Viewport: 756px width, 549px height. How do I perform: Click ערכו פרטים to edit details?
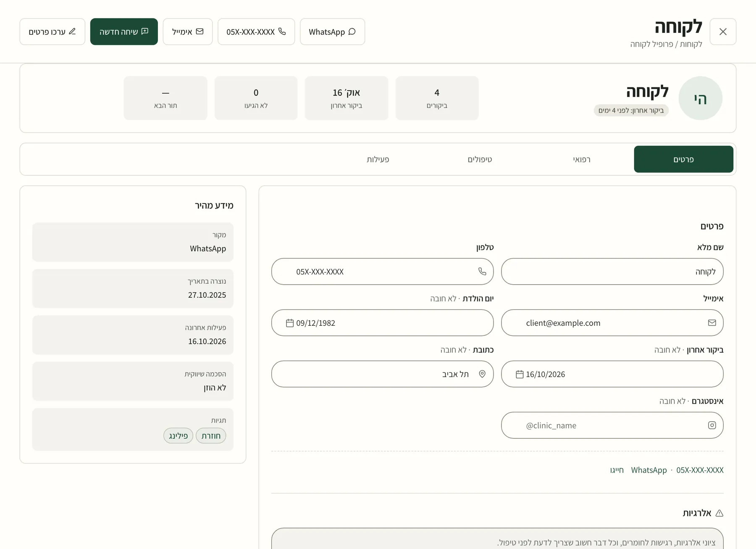(x=52, y=32)
